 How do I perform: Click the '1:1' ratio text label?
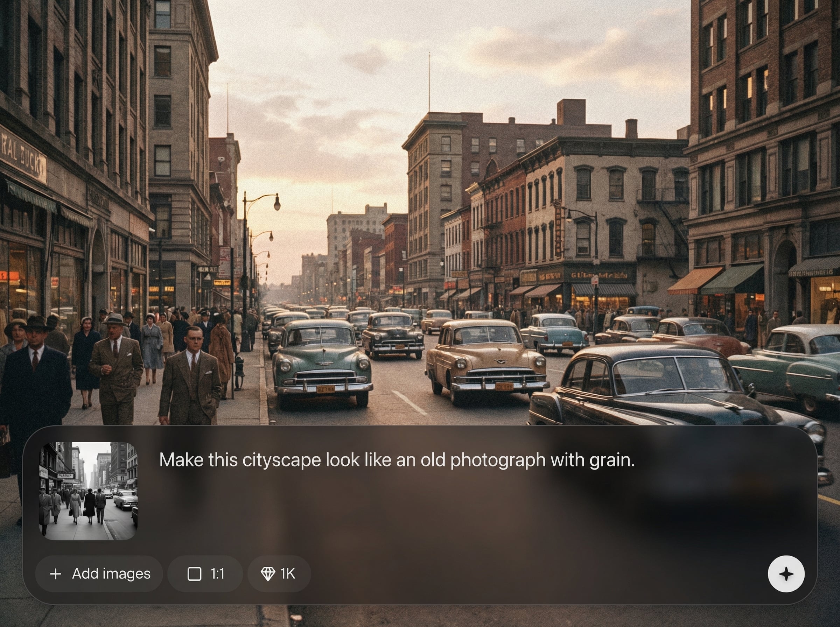217,574
